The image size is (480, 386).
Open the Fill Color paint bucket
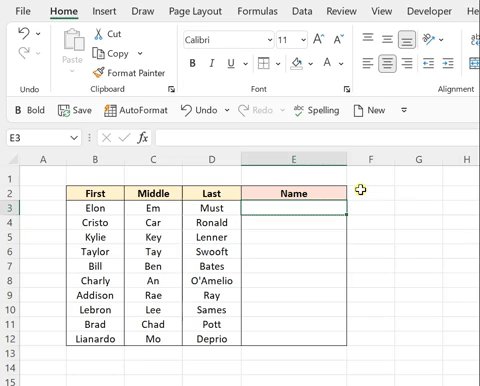point(297,63)
